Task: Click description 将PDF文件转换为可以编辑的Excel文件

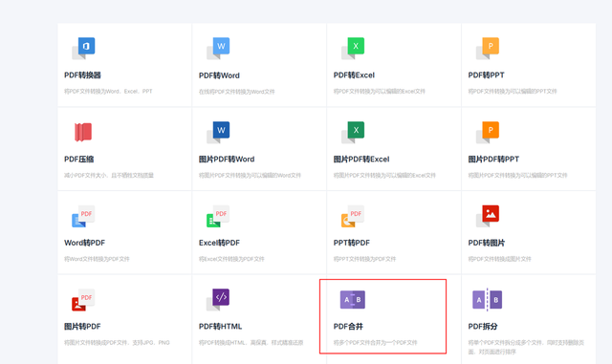Action: tap(379, 92)
